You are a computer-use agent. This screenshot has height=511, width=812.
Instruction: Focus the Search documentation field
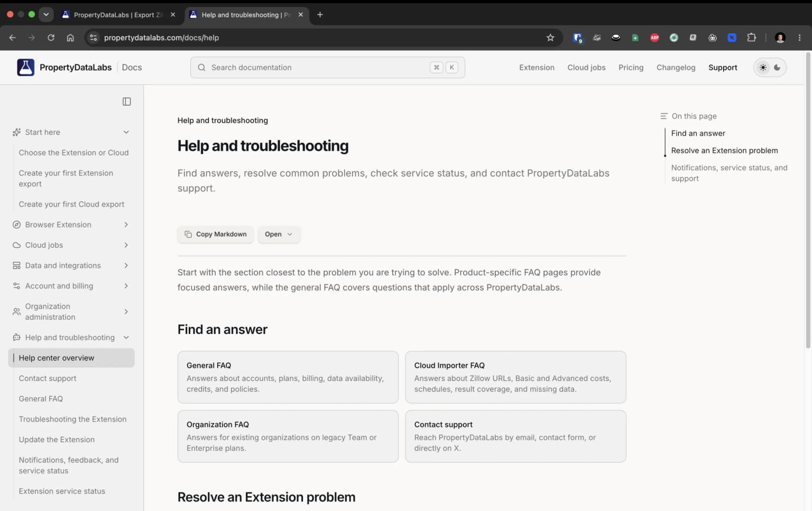(328, 68)
